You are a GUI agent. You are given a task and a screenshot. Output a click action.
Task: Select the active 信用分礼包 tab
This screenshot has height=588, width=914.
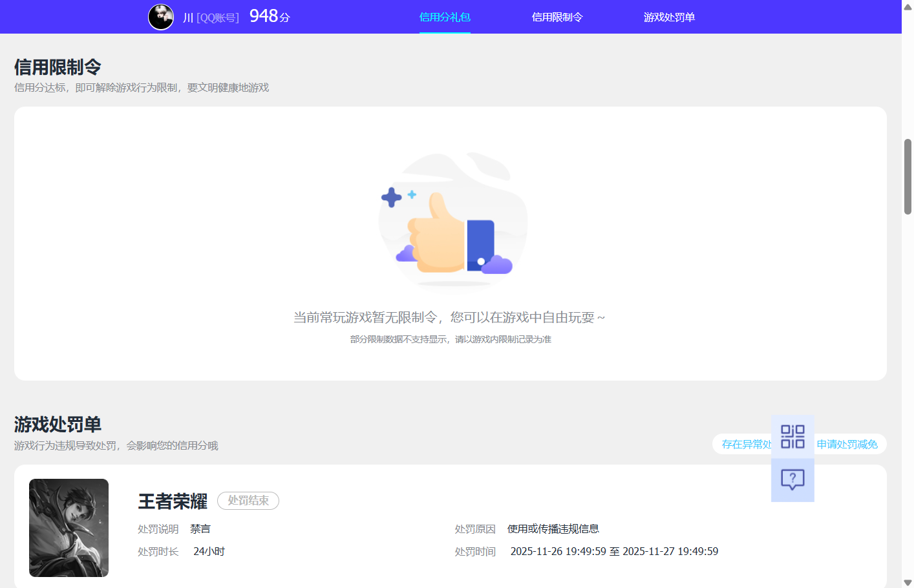tap(444, 17)
